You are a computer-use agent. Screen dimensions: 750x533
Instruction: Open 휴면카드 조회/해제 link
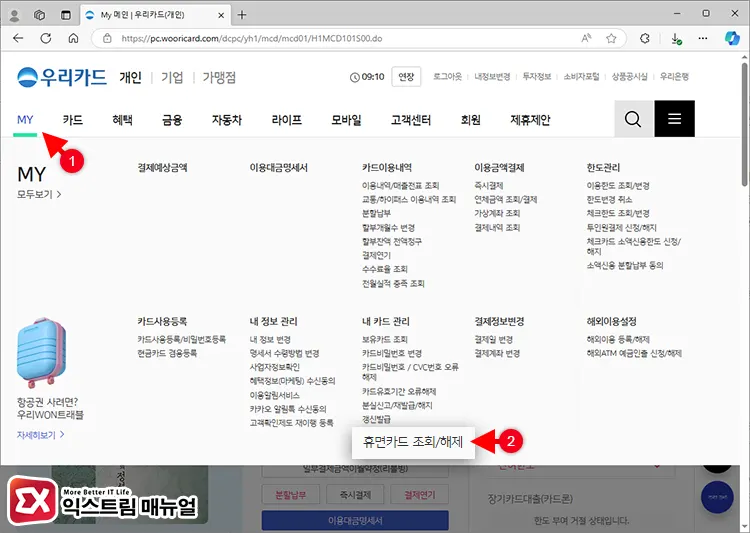(413, 442)
